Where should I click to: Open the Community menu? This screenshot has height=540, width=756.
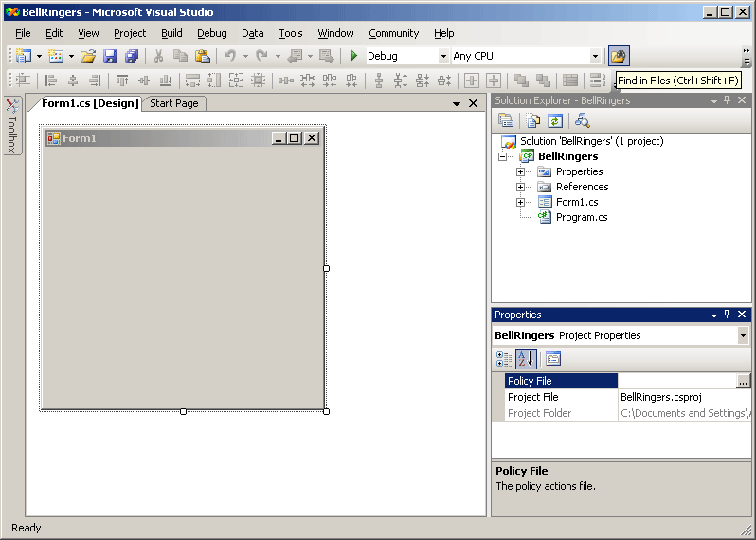[394, 33]
